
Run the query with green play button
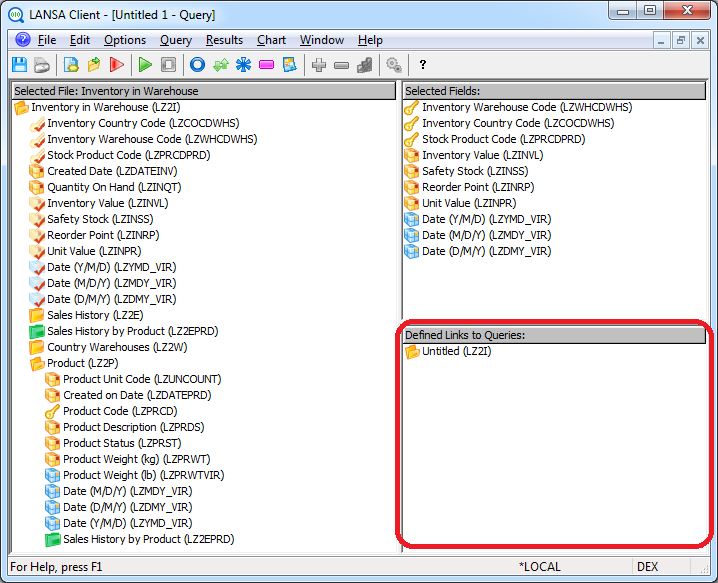145,65
